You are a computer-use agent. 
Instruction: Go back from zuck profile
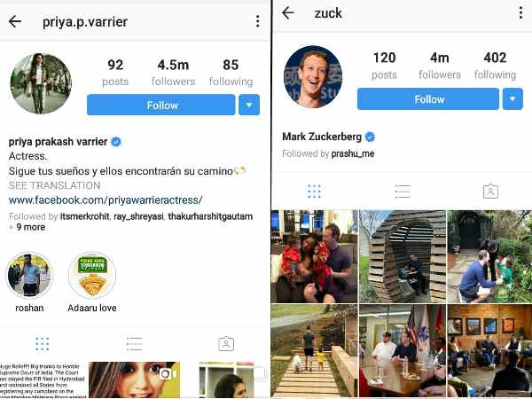click(288, 13)
